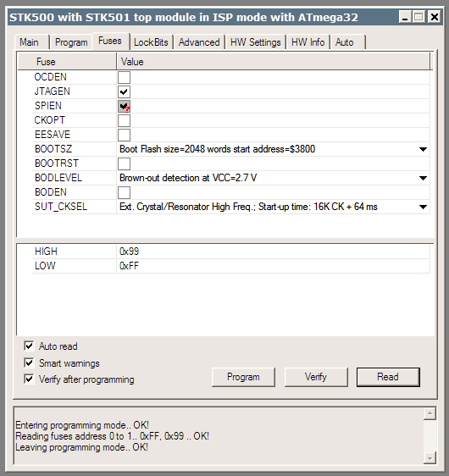Viewport: 449px width, 476px height.
Task: Maximize the STK500 window
Action: [x=419, y=17]
